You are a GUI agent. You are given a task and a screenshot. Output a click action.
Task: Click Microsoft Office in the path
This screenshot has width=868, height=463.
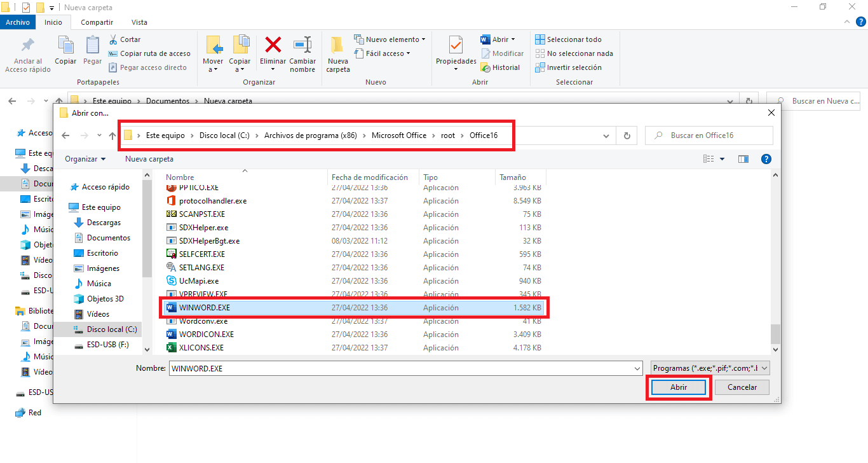point(399,135)
